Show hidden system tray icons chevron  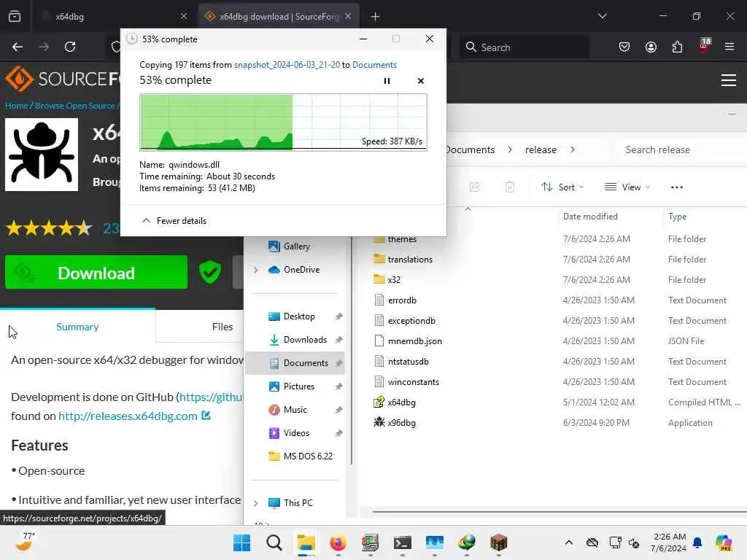coord(569,542)
